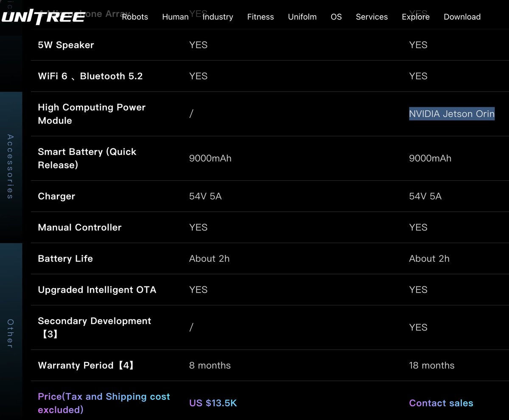Click the 9000mAh value under NVIDIA Jetson Orin
Image resolution: width=509 pixels, height=420 pixels.
pyautogui.click(x=430, y=158)
